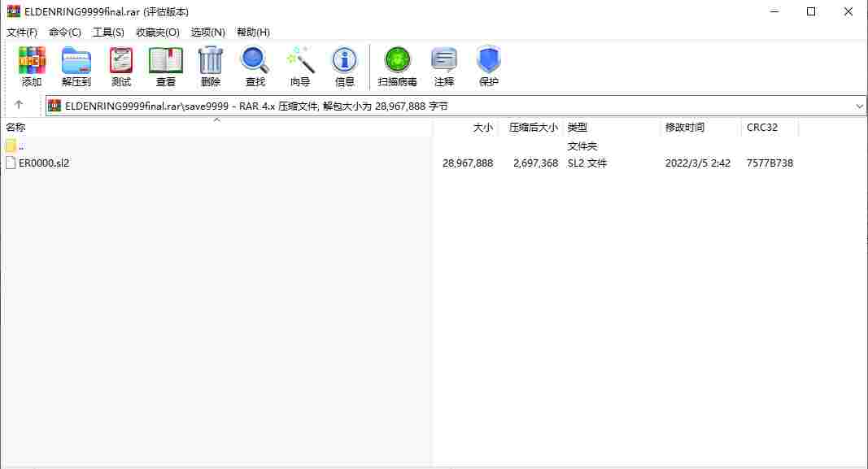Image resolution: width=868 pixels, height=469 pixels.
Task: Click the size value 28,967,888 in file row
Action: (x=468, y=163)
